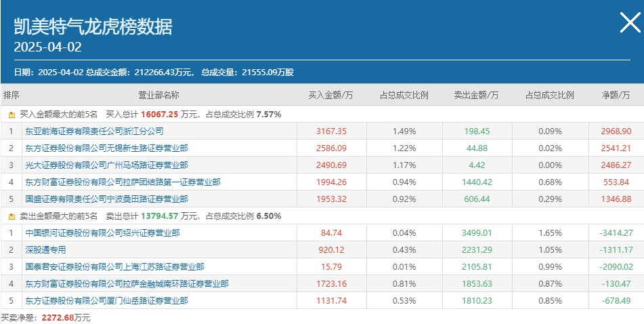Select net amount -130.47 cell
Viewport: 644px width, 324px height.
(616, 284)
